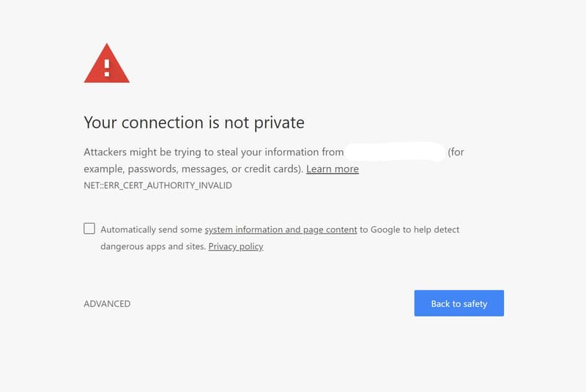
Task: Click the white exclamation mark inside triangle
Action: click(x=107, y=67)
